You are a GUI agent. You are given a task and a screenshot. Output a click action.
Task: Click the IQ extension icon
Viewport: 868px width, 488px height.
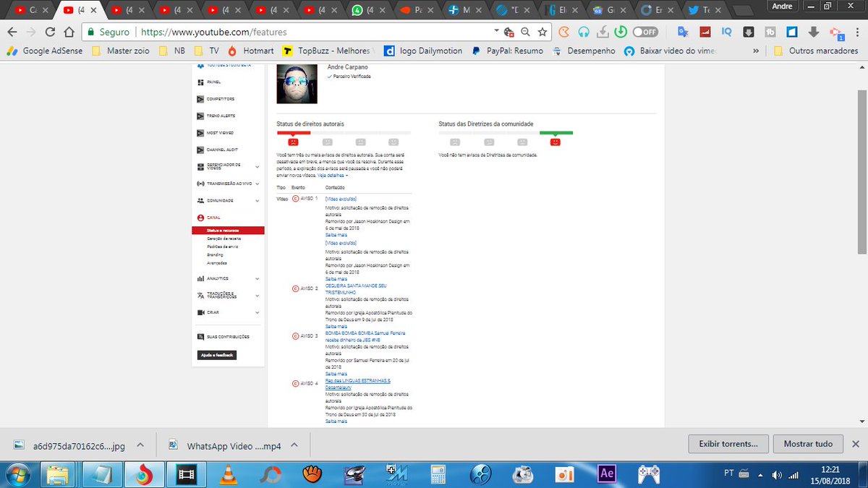pyautogui.click(x=727, y=32)
